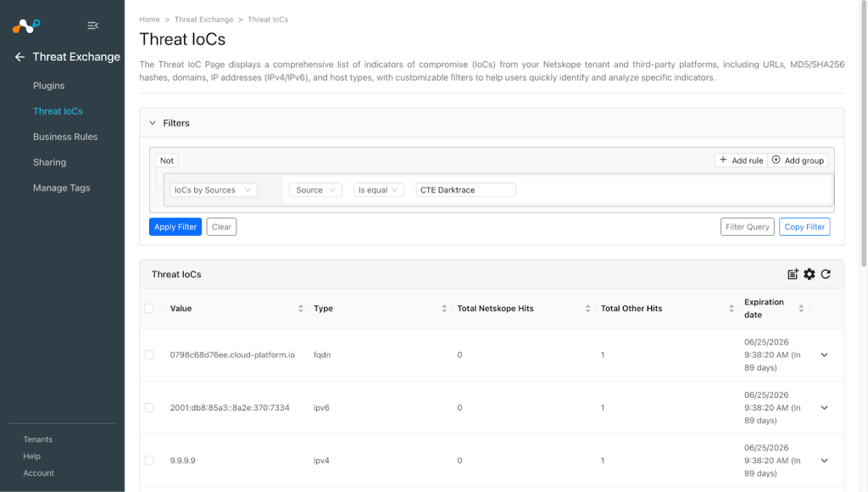This screenshot has width=868, height=492.
Task: Click the value 2001:db8:85a3::8a2e:370:7334
Action: (230, 408)
